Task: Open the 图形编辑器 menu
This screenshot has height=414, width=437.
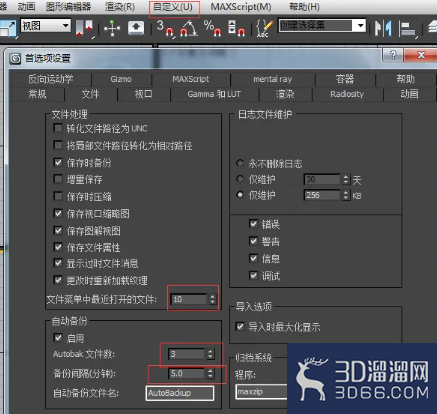Action: point(68,7)
